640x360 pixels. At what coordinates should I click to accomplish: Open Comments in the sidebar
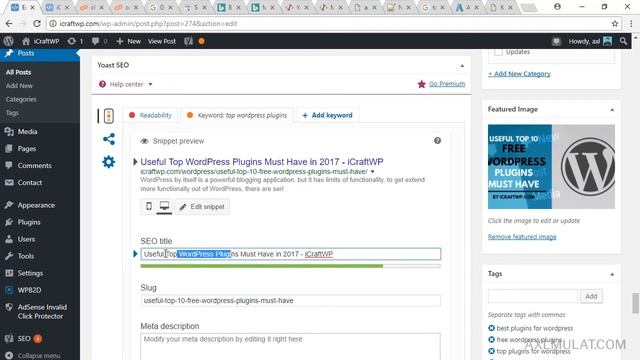pyautogui.click(x=34, y=165)
